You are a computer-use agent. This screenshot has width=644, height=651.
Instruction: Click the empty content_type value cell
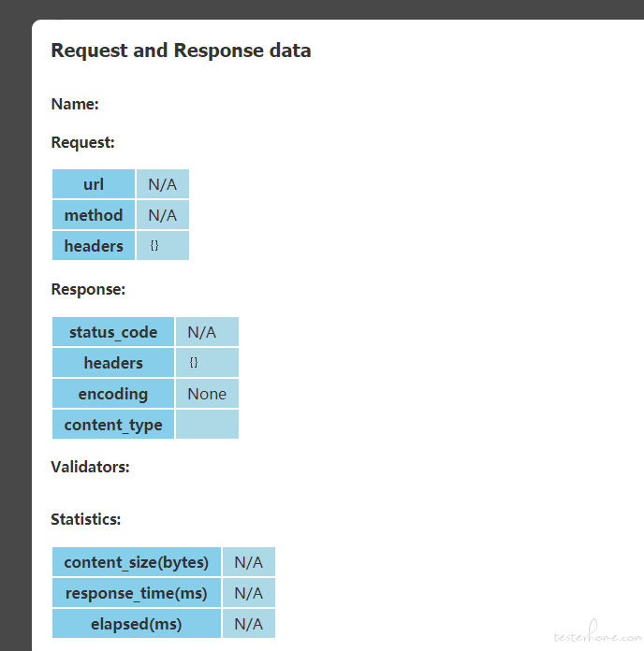(207, 425)
